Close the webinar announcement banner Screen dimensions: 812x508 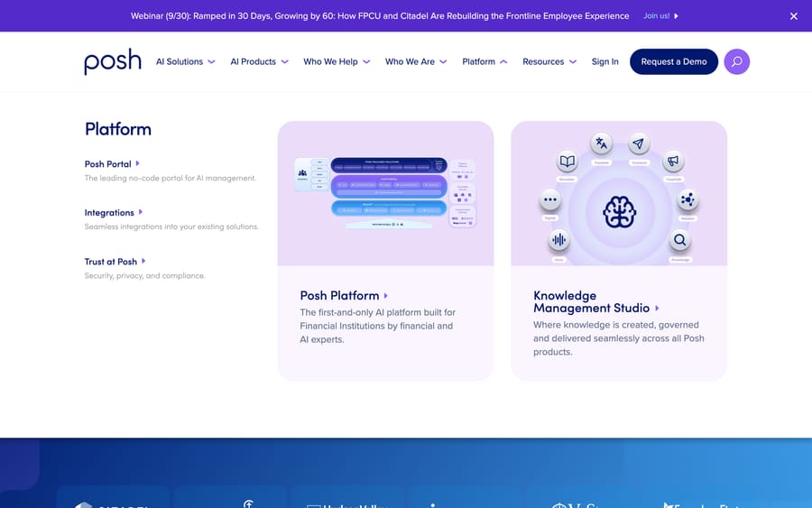pos(793,16)
